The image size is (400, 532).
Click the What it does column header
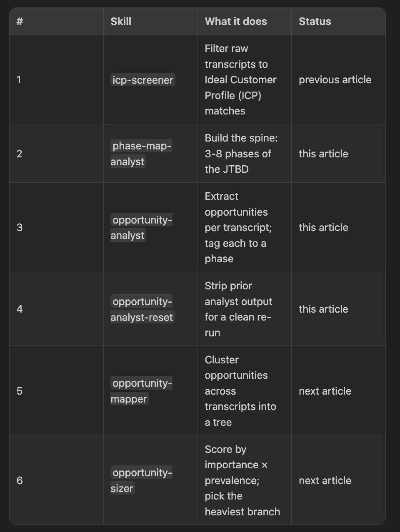coord(236,21)
